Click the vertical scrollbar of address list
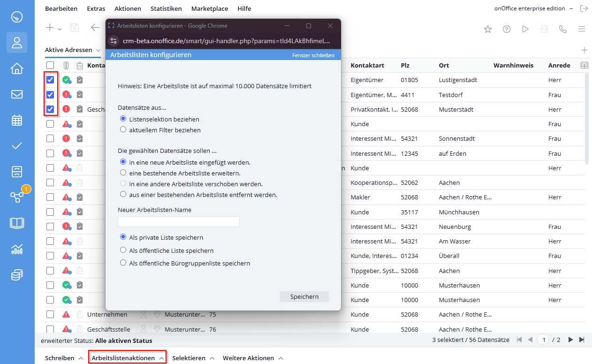The width and height of the screenshot is (592, 364). point(587,118)
